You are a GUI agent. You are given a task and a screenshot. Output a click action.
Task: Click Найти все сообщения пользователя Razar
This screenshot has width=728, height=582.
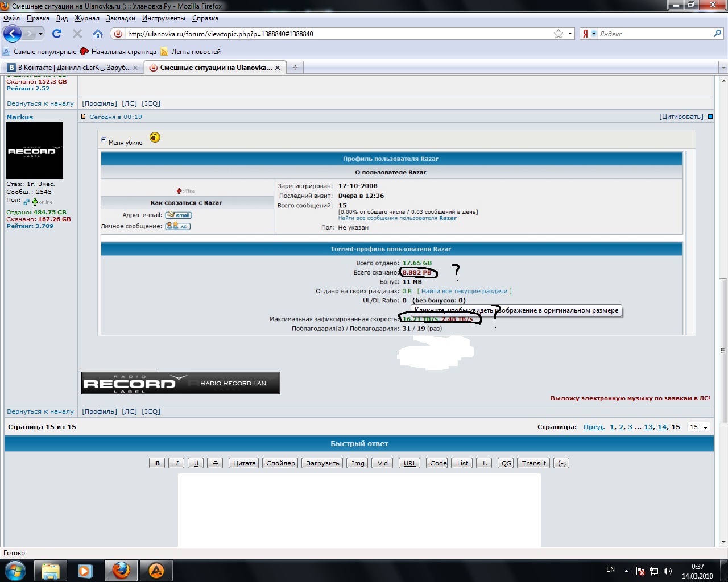click(398, 218)
